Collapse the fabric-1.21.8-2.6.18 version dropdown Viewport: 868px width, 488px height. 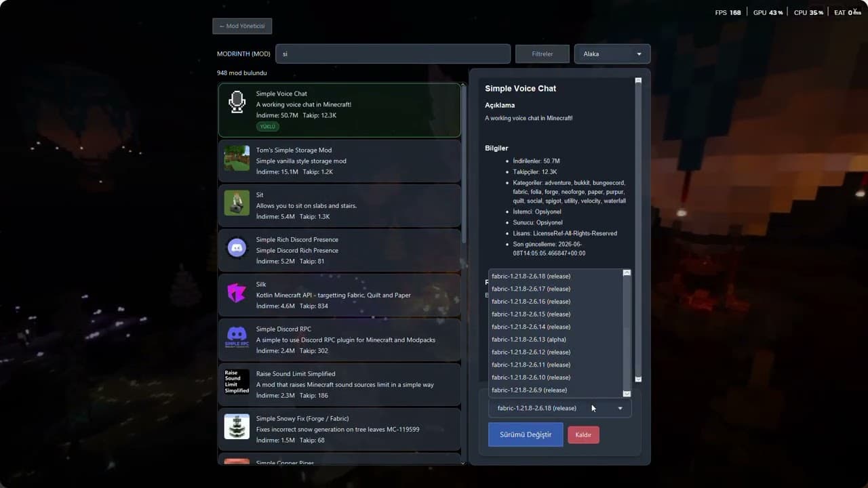point(559,408)
